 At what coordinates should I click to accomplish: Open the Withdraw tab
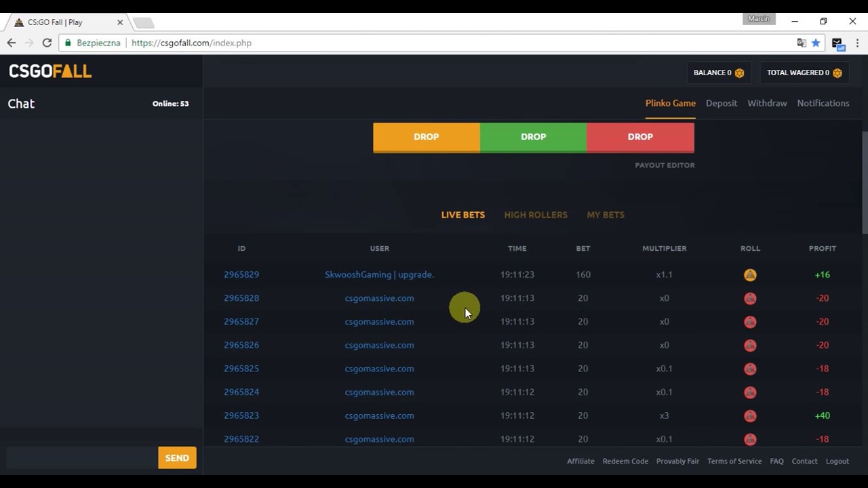767,103
